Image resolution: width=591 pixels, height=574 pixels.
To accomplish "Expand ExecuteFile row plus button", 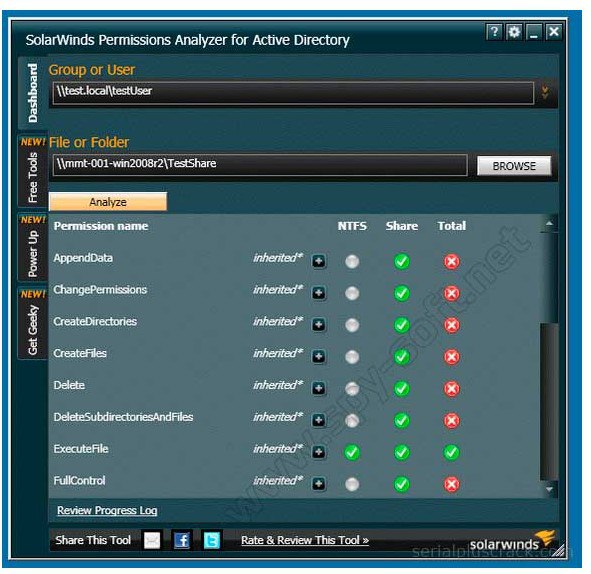I will click(319, 452).
